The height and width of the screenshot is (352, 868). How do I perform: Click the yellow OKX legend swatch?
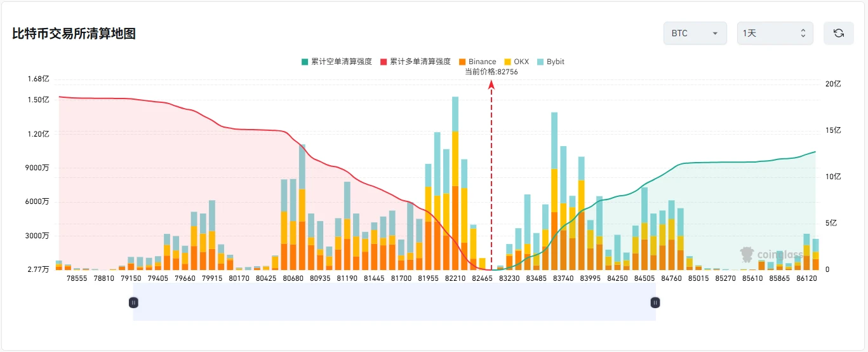click(x=508, y=62)
